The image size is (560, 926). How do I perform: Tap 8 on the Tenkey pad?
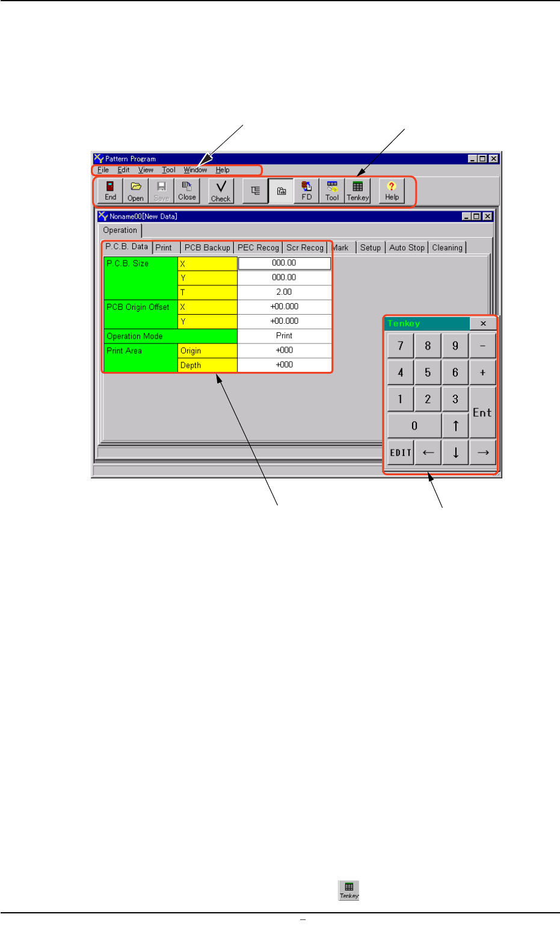coord(428,345)
